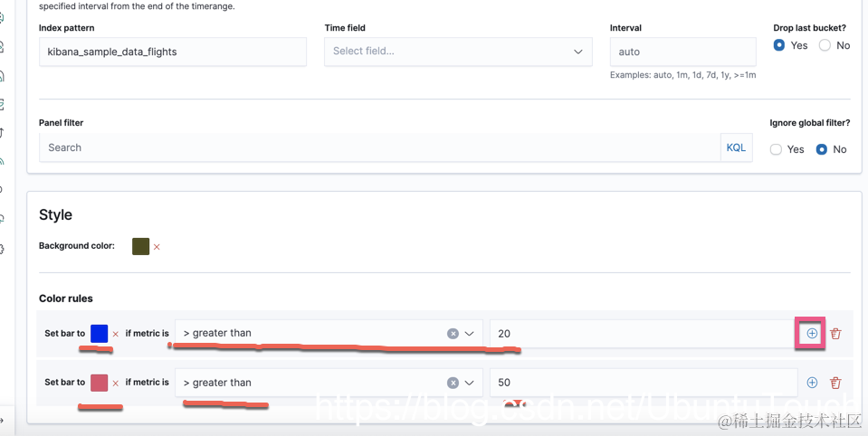Clear the operator selection in the 50 rule
This screenshot has width=868, height=436.
[453, 383]
